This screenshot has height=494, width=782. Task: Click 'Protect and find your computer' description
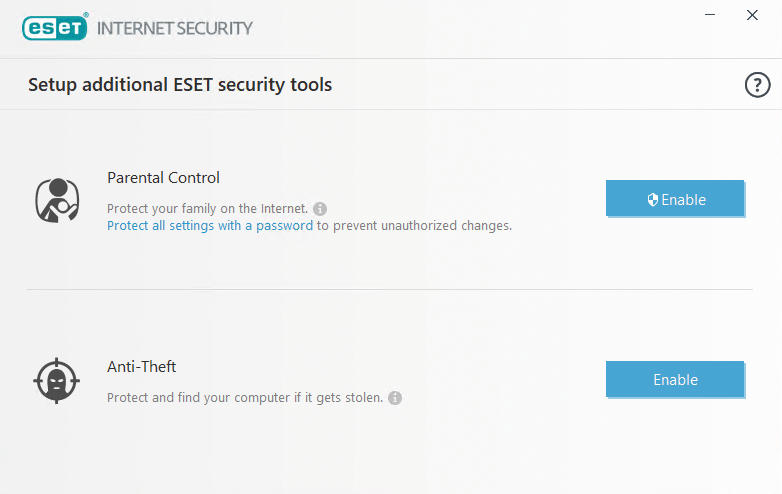[245, 398]
